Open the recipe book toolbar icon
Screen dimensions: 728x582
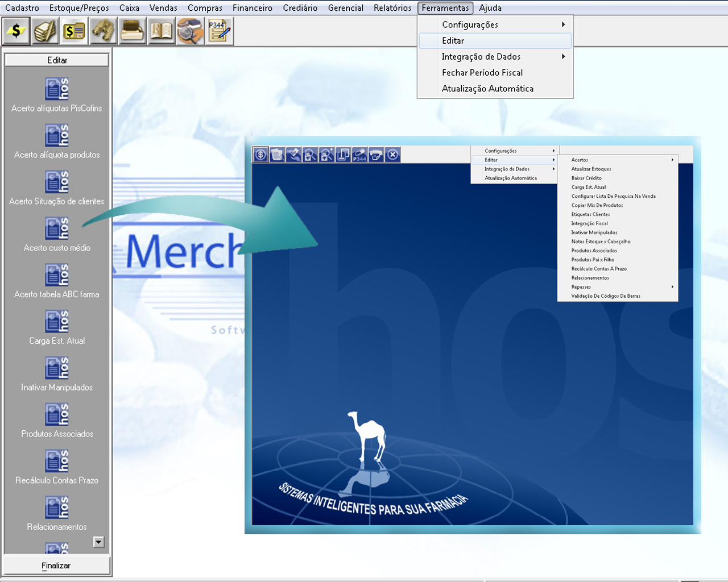click(x=161, y=31)
